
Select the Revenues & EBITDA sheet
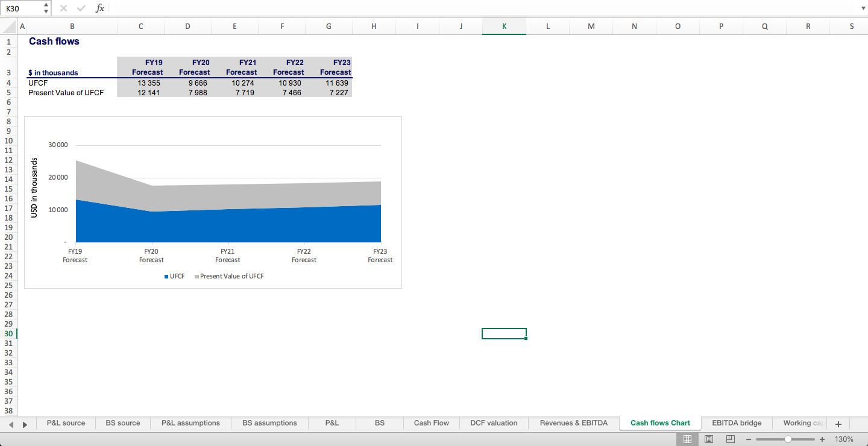click(x=574, y=423)
